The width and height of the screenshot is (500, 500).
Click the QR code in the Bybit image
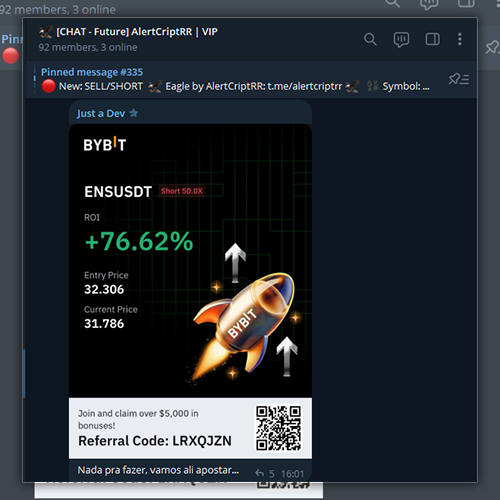pos(279,428)
